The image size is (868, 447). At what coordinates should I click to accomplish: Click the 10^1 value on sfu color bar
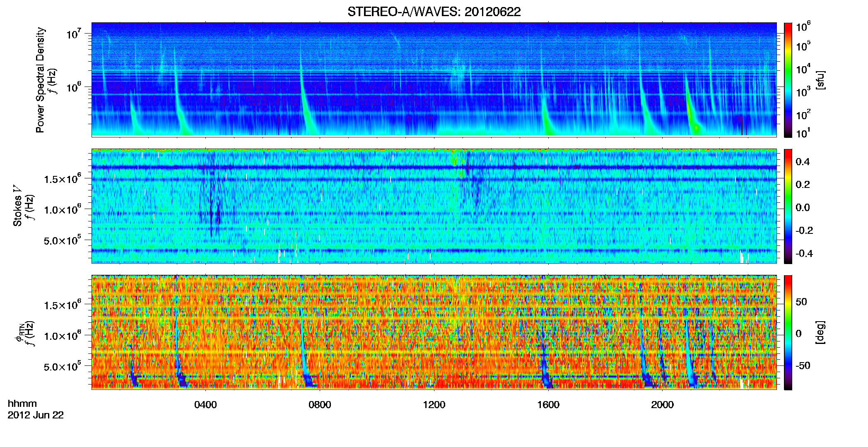(803, 133)
